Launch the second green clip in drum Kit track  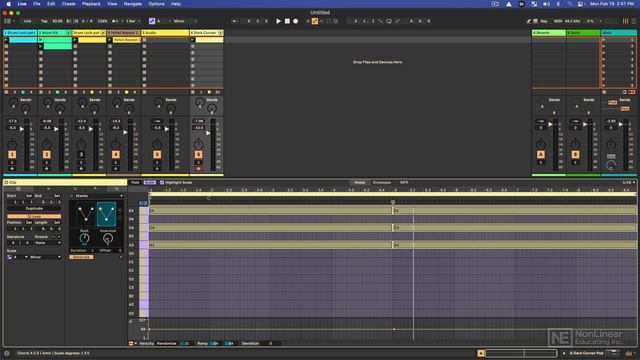point(41,47)
